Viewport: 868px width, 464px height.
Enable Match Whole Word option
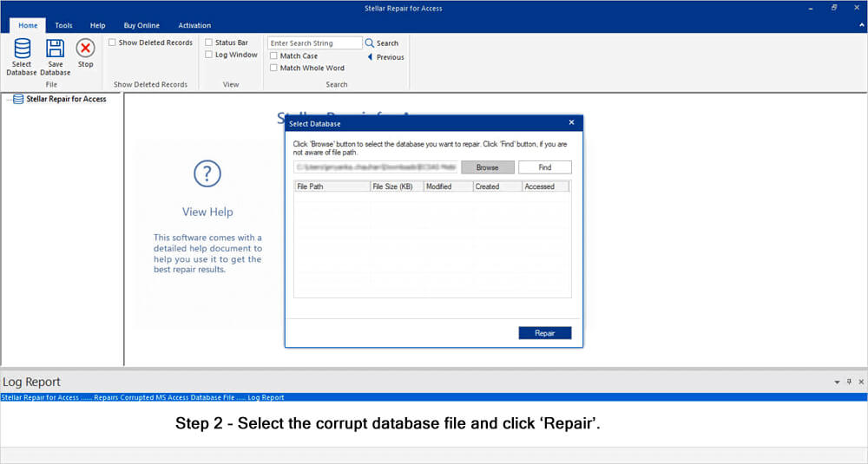coord(273,68)
